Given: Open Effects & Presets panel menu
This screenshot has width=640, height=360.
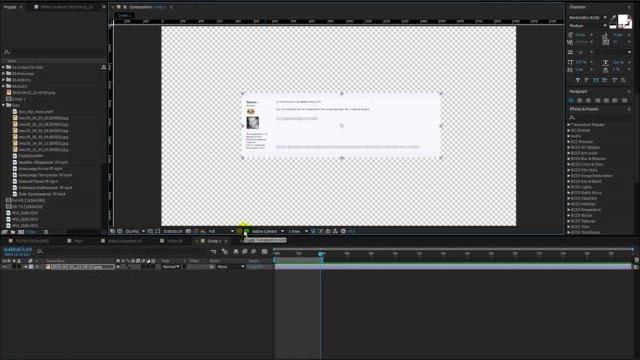Looking at the screenshot, I should [629, 109].
